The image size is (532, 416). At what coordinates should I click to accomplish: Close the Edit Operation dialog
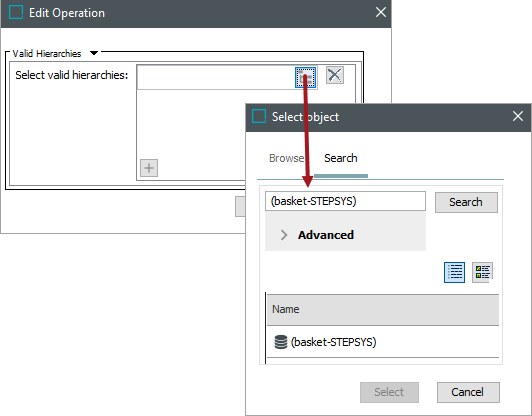381,12
